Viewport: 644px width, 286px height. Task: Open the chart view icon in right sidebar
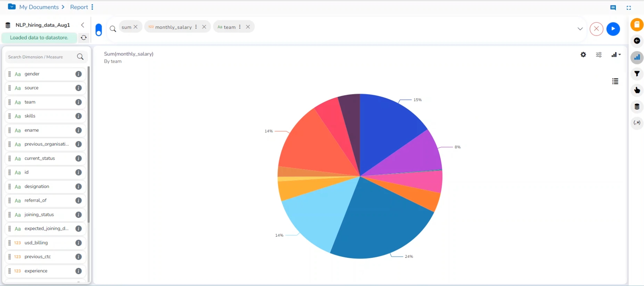pos(637,57)
